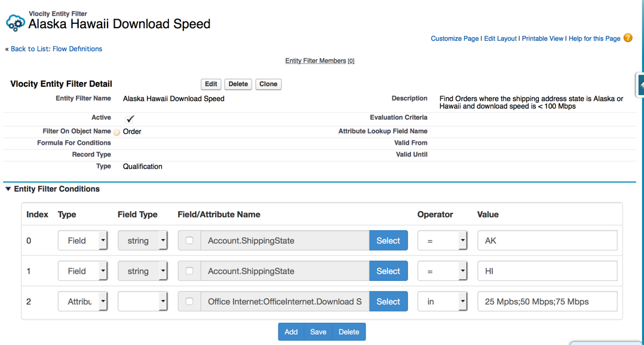This screenshot has height=345, width=644.
Task: Open Type dropdown for index 1
Action: point(82,271)
